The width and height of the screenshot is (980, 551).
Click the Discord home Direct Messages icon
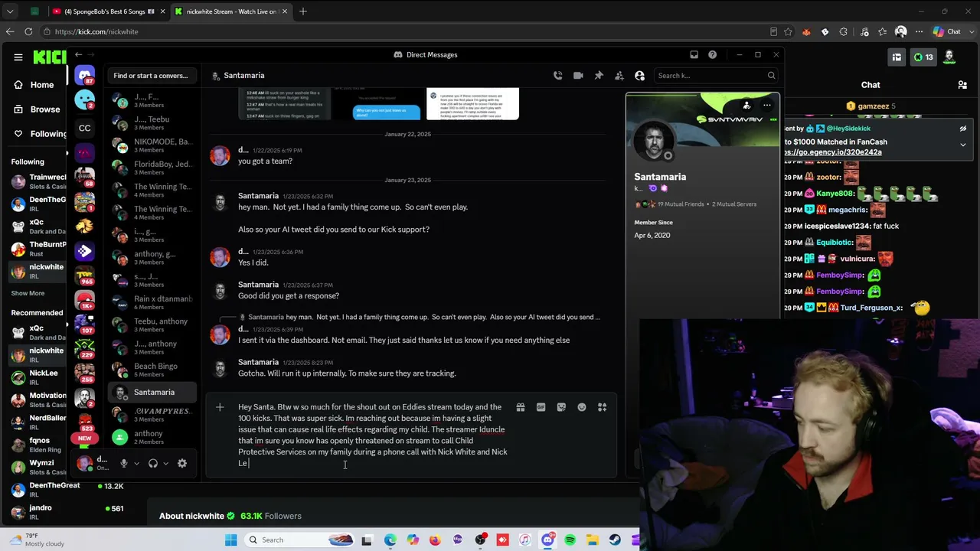[85, 76]
